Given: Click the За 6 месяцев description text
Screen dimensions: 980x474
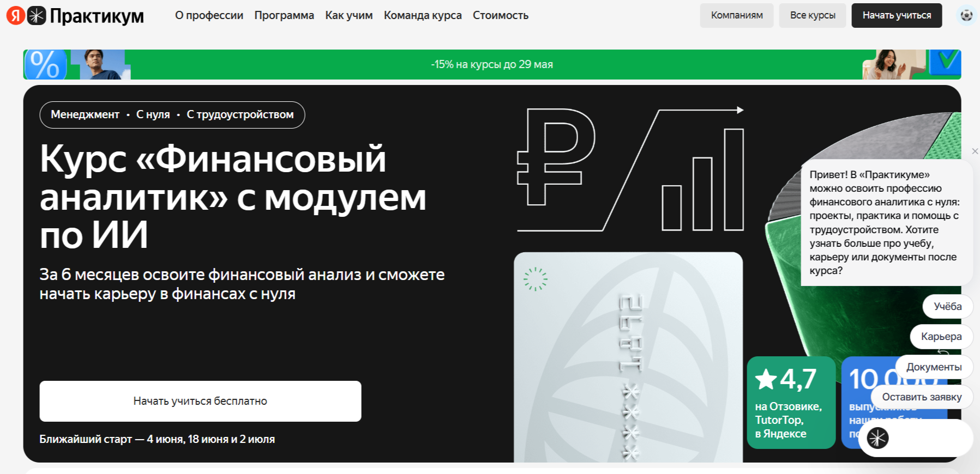Looking at the screenshot, I should tap(242, 284).
